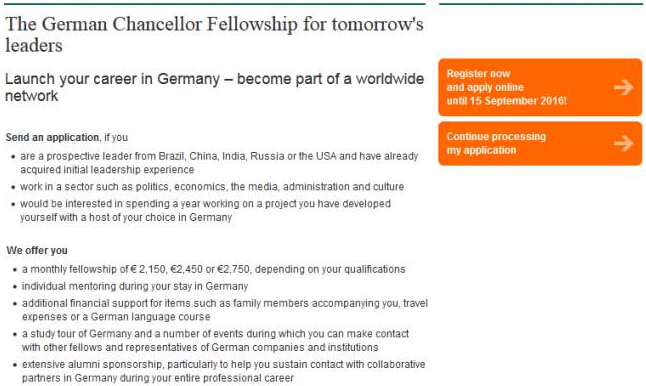Click the 'extensive alumni sponsorship' bullet text
The width and height of the screenshot is (646, 386).
(x=224, y=371)
